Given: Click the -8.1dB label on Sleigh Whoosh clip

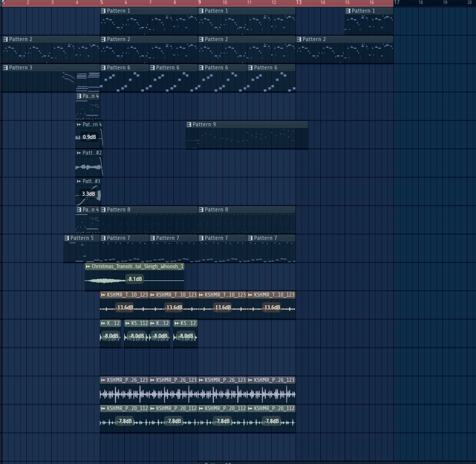Looking at the screenshot, I should click(x=134, y=279).
